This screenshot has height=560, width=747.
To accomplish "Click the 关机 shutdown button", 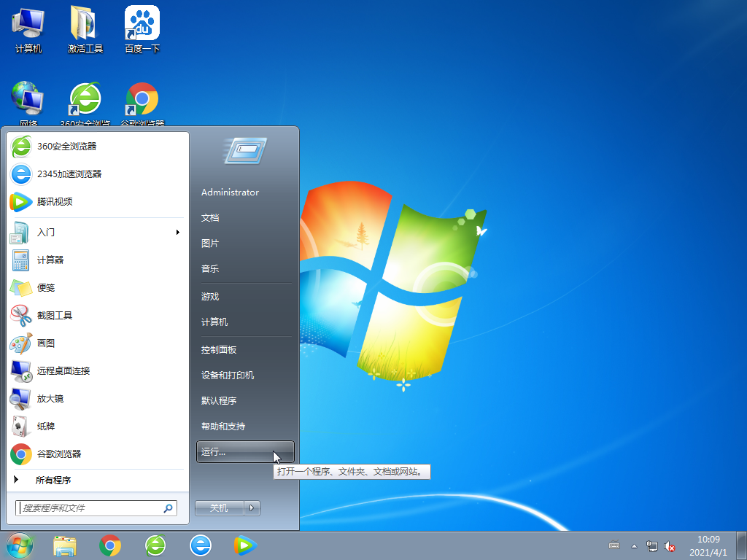I will click(219, 507).
